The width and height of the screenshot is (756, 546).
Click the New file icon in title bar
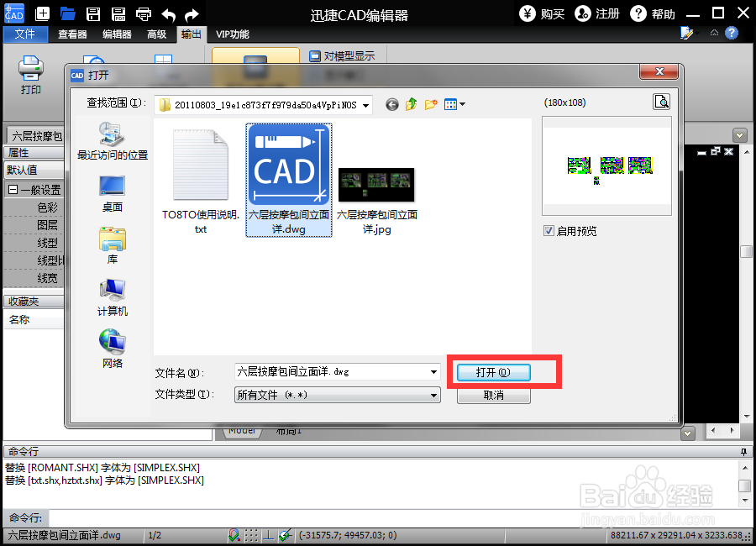click(43, 13)
